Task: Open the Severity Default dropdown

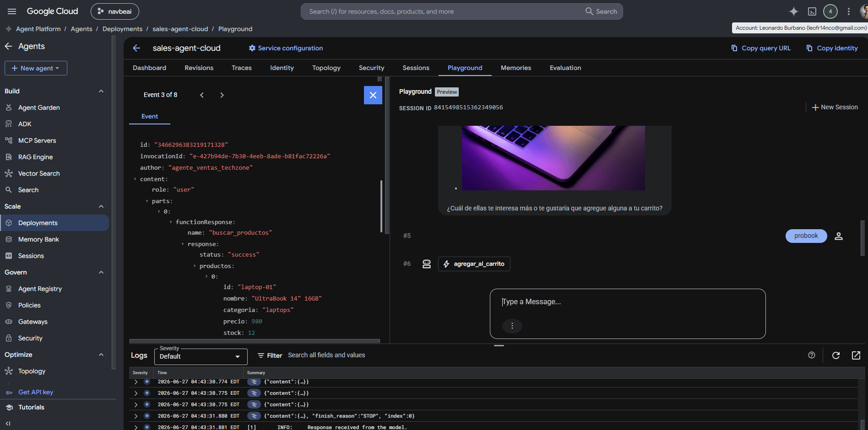Action: click(x=201, y=356)
